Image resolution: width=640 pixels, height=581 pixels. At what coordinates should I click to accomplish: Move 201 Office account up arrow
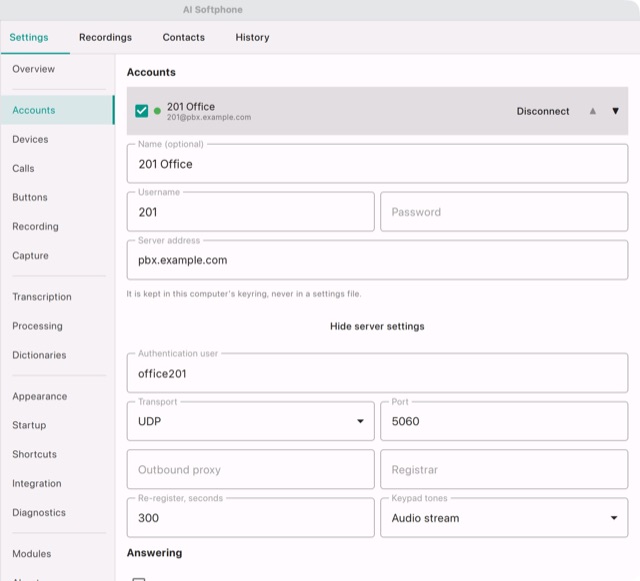[593, 111]
